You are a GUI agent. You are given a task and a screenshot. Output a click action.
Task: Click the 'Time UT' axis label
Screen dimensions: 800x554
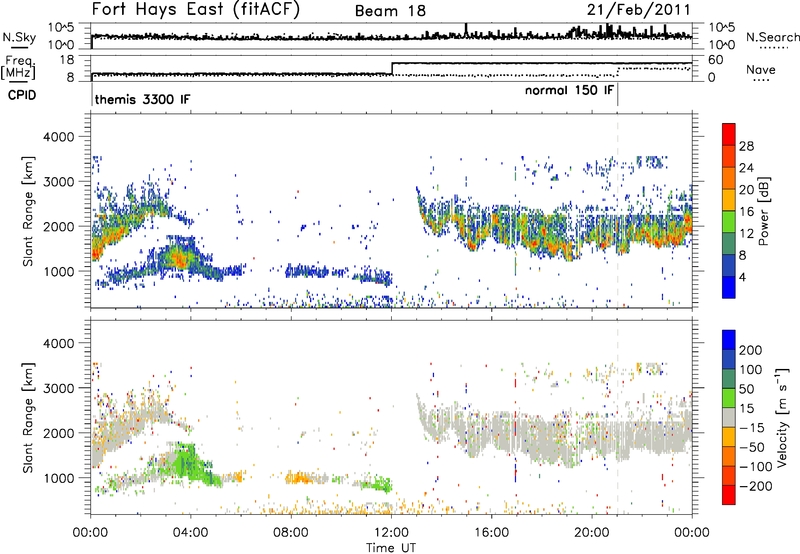tap(391, 548)
